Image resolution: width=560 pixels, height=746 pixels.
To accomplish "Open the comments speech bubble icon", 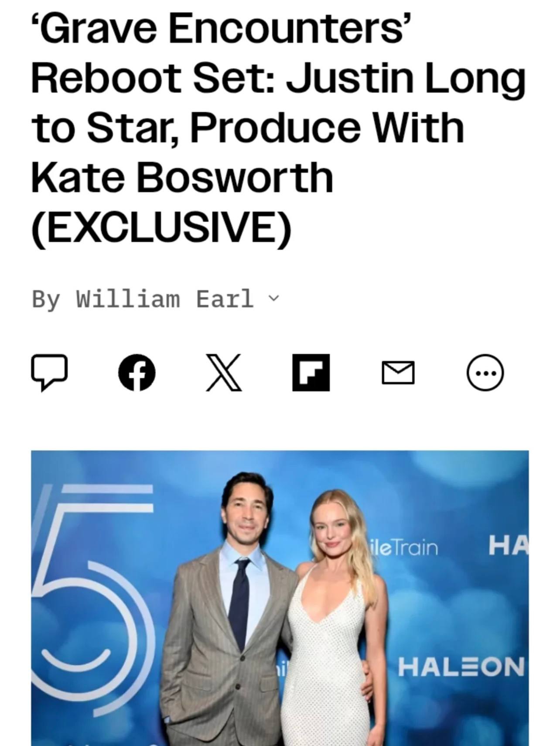I will 49,373.
